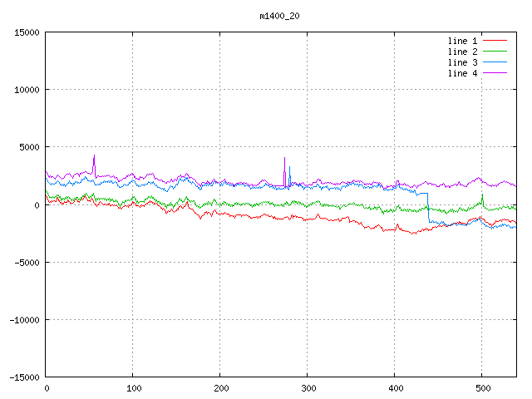Click the tall purple spike before x=300

(x=284, y=163)
